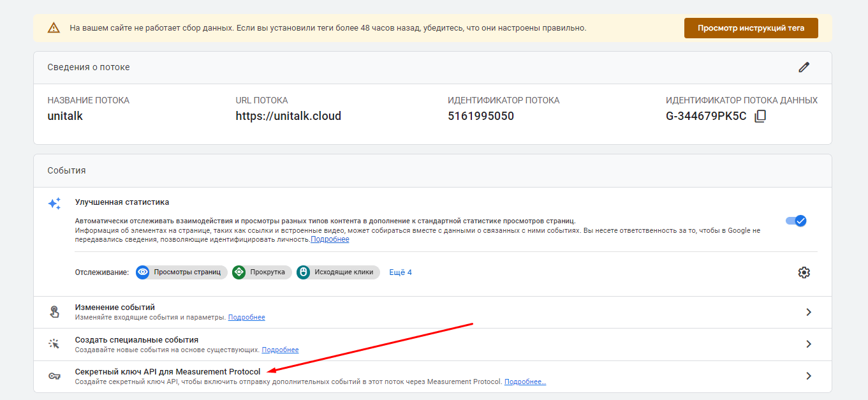Click the Изменение событий hand icon
The height and width of the screenshot is (400, 868).
(x=54, y=312)
